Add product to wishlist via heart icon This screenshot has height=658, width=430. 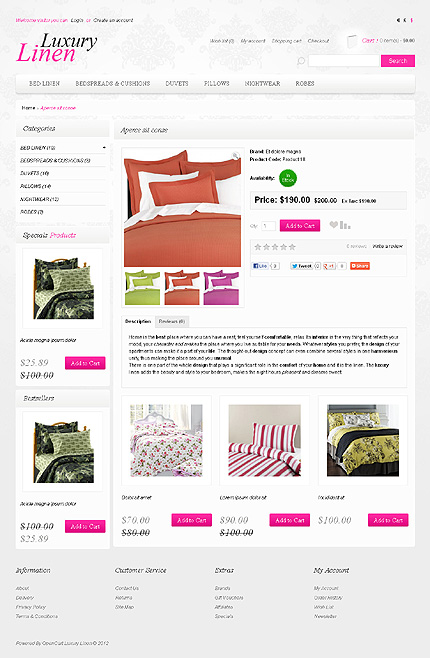point(334,225)
